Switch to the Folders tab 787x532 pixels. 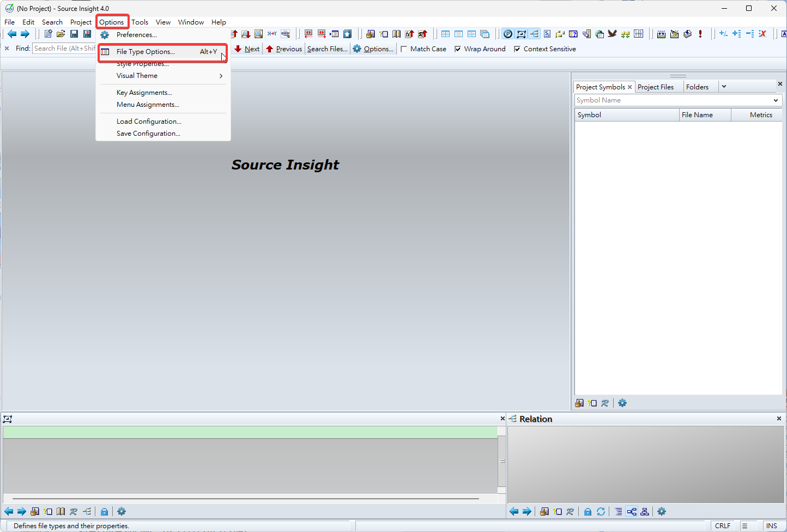tap(697, 87)
